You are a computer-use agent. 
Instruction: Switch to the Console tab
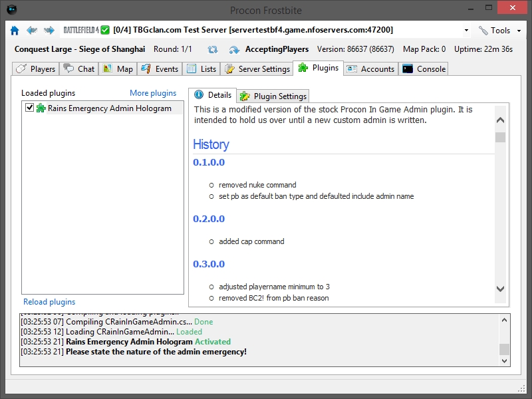click(424, 69)
